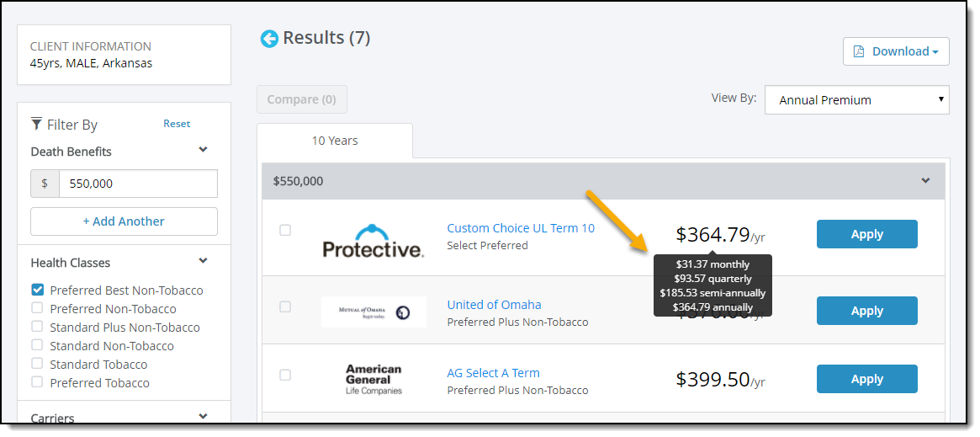The width and height of the screenshot is (980, 437).
Task: Apply for AG Select A Term
Action: tap(867, 379)
